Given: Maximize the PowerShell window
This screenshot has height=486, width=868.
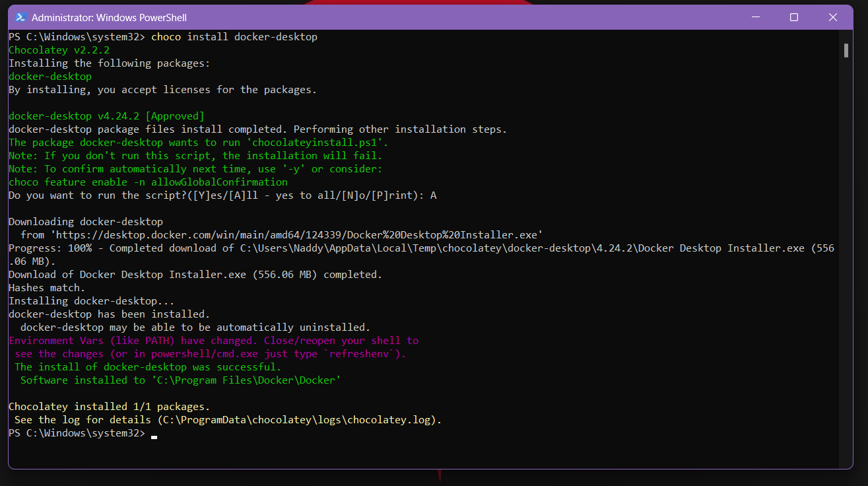Looking at the screenshot, I should pyautogui.click(x=794, y=17).
